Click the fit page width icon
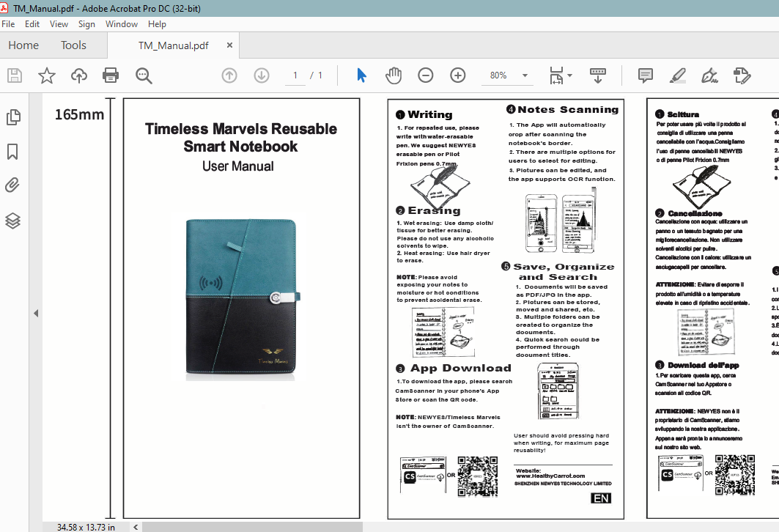Viewport: 779px width, 532px height. [x=556, y=75]
